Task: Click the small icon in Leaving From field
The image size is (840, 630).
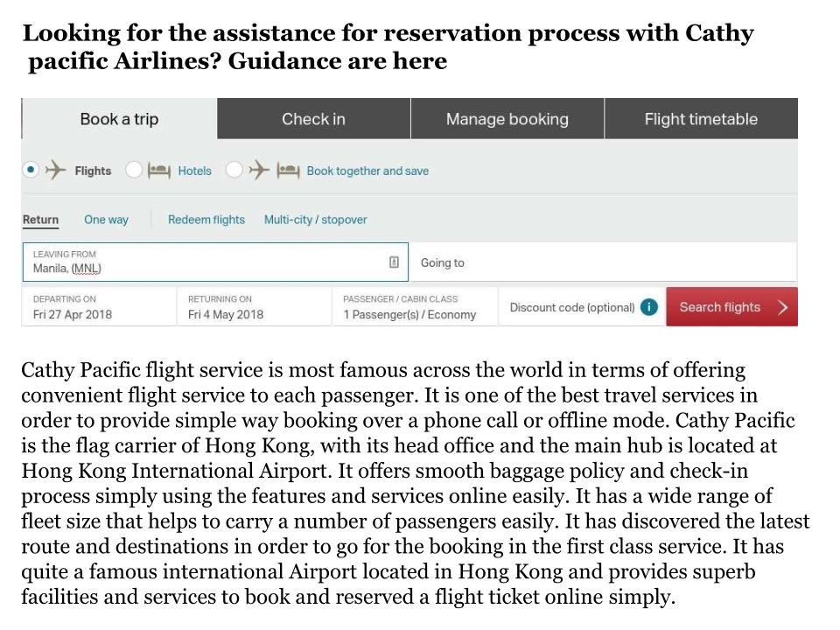Action: click(x=394, y=262)
